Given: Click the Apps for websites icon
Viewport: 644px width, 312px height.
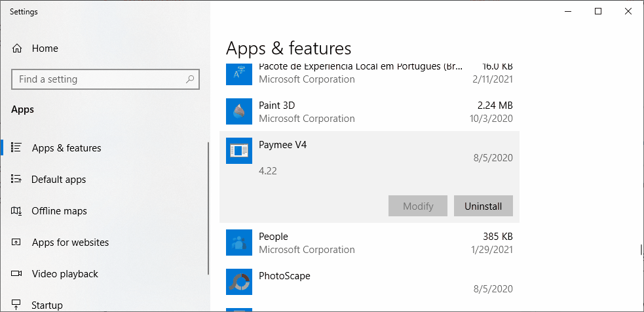Looking at the screenshot, I should [x=16, y=242].
